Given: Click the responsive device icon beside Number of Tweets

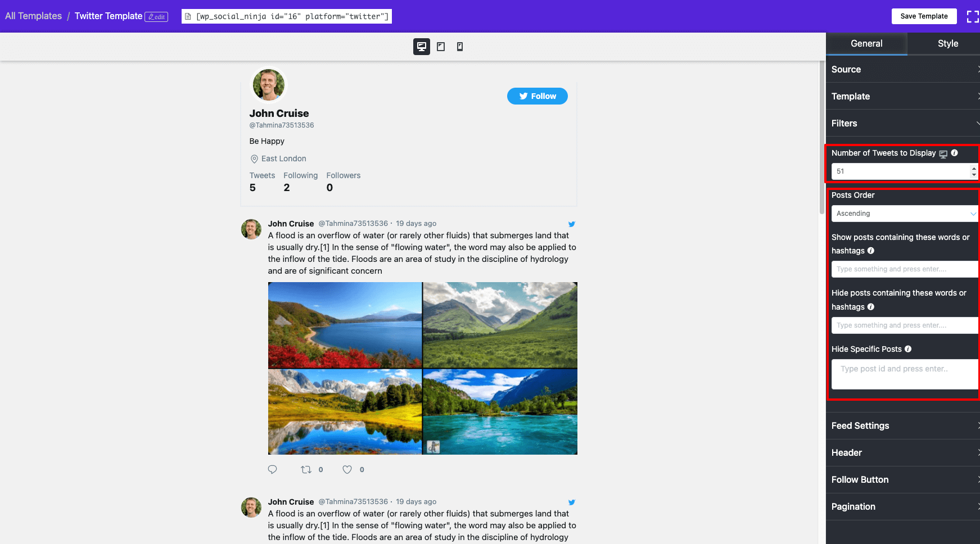Looking at the screenshot, I should click(x=943, y=153).
